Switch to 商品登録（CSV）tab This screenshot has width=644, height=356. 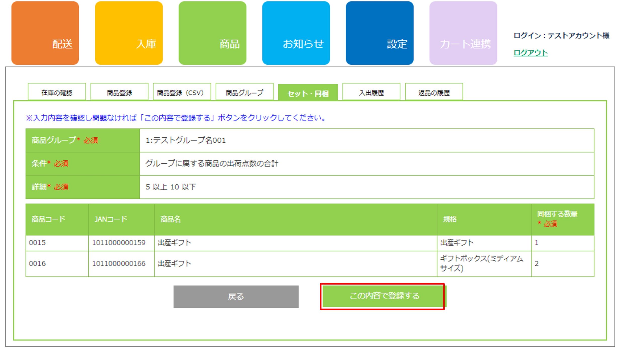[x=182, y=92]
